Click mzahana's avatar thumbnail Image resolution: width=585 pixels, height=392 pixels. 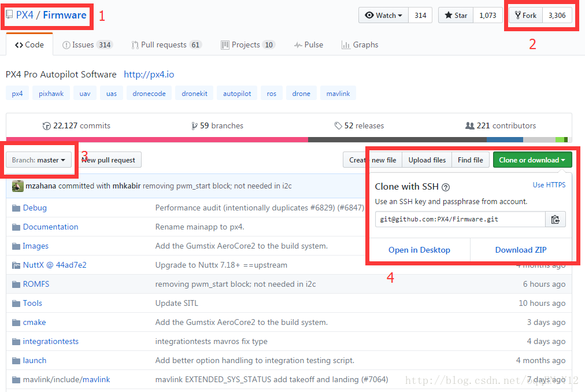coord(17,186)
